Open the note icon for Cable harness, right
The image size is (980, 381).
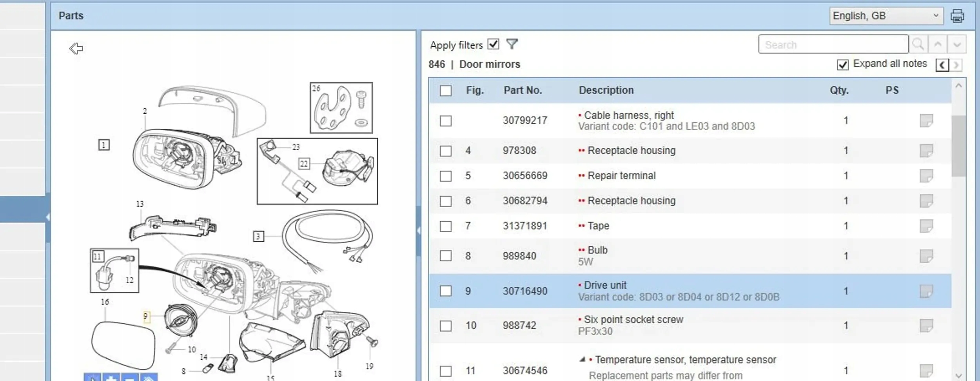[926, 120]
